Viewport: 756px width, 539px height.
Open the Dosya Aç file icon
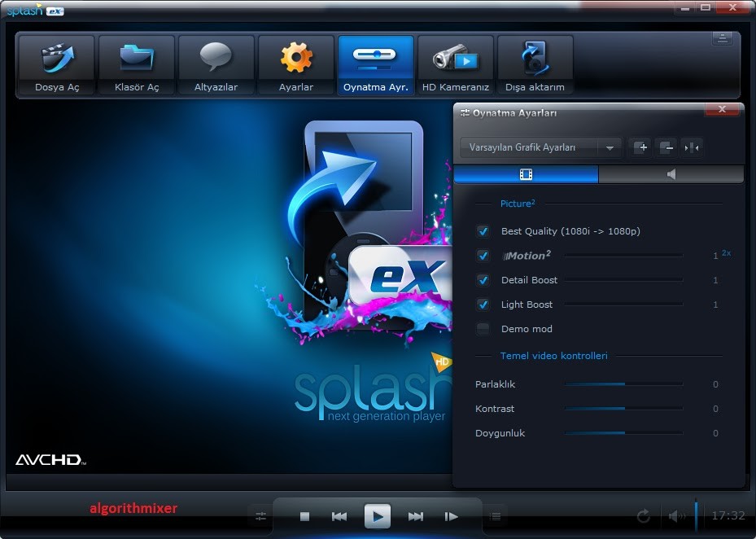point(57,64)
